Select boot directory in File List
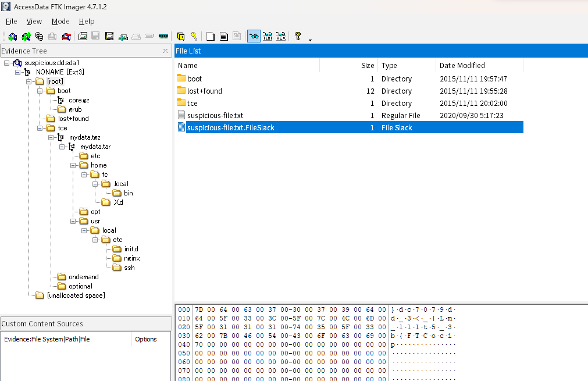 tap(349, 79)
